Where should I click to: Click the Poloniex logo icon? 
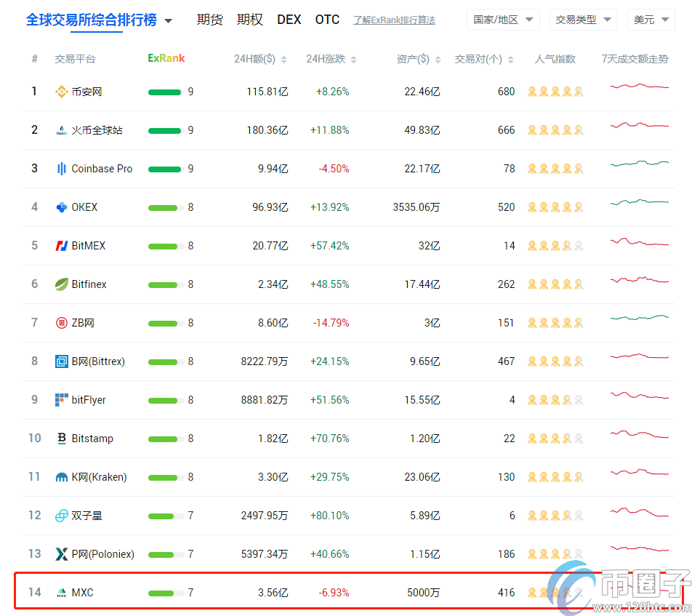point(61,553)
